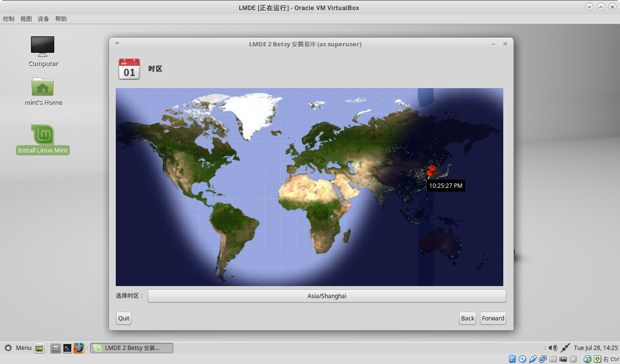
Task: Click the volume speaker tray icon
Action: (x=553, y=348)
